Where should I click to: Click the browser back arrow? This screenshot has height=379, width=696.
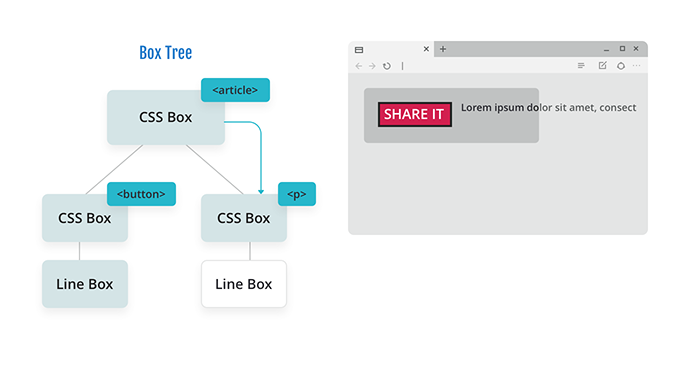tap(359, 66)
